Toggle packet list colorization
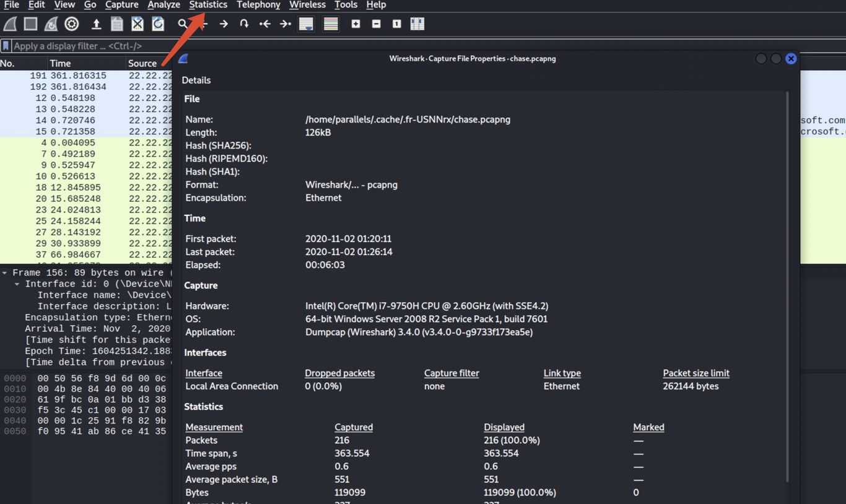The image size is (846, 504). pyautogui.click(x=331, y=24)
